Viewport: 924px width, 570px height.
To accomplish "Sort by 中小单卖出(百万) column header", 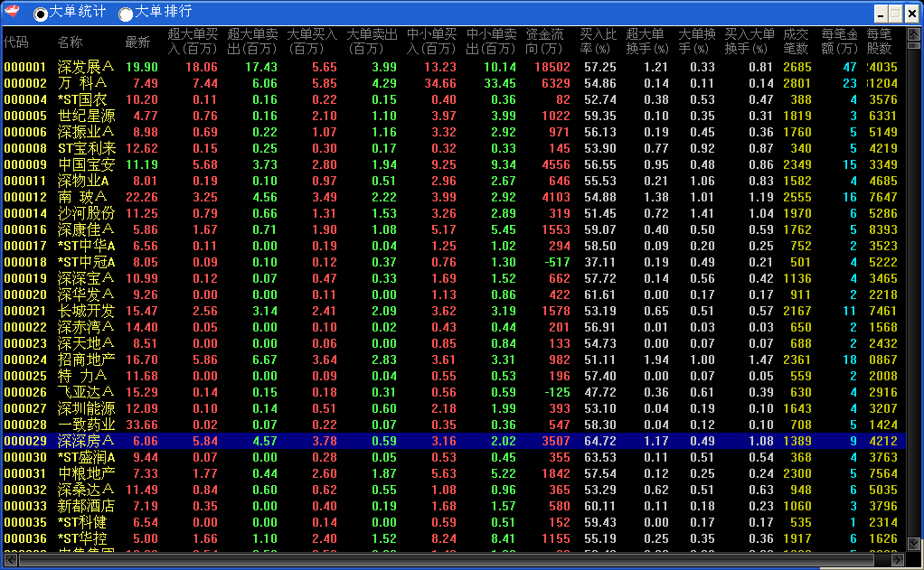I will [x=492, y=42].
